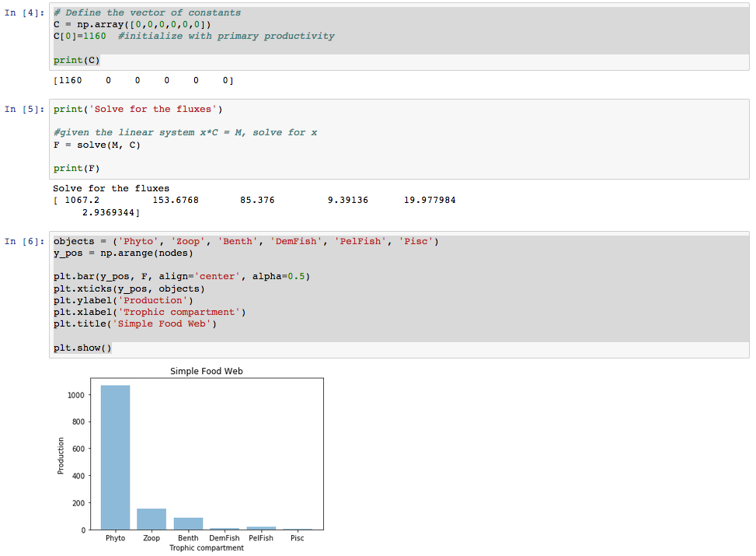The height and width of the screenshot is (556, 756).
Task: Click the print(F) code line
Action: pos(77,169)
